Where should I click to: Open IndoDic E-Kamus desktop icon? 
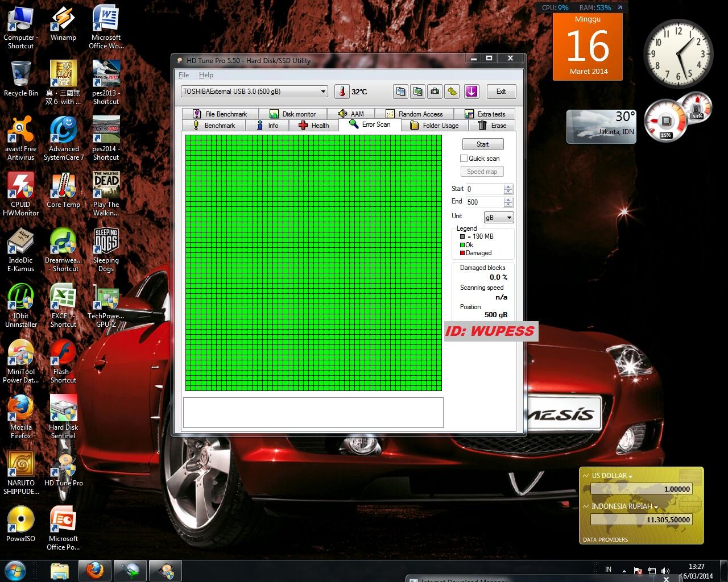tap(21, 250)
